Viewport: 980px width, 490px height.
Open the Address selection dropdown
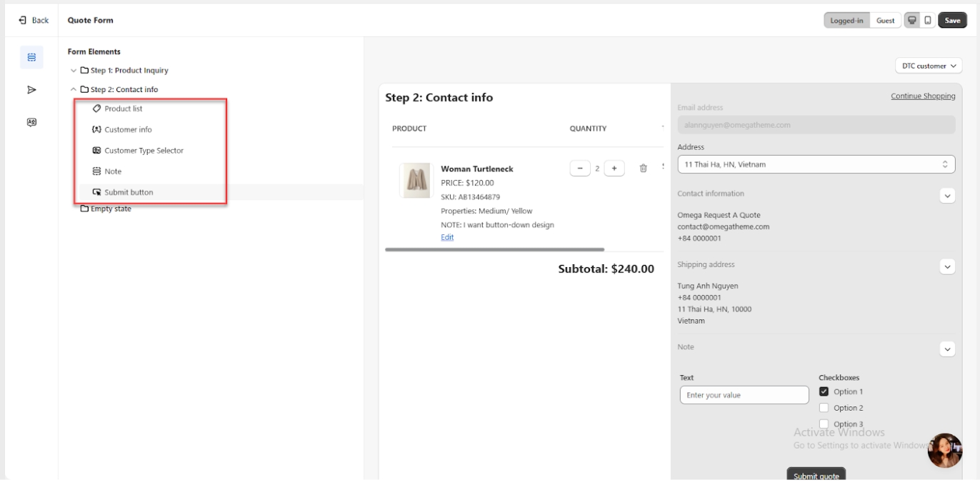click(816, 164)
